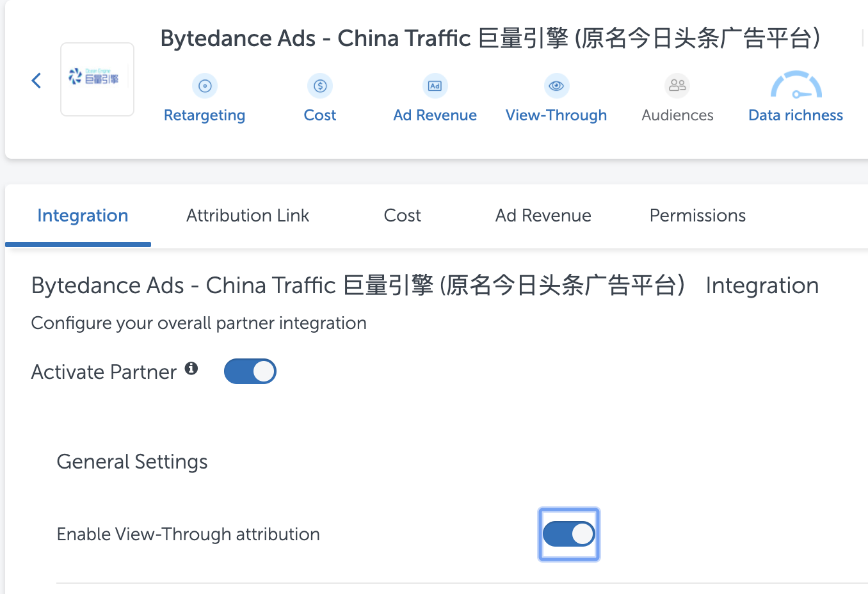Open the info icon beside Activate Partner
The image size is (868, 594).
coord(191,369)
